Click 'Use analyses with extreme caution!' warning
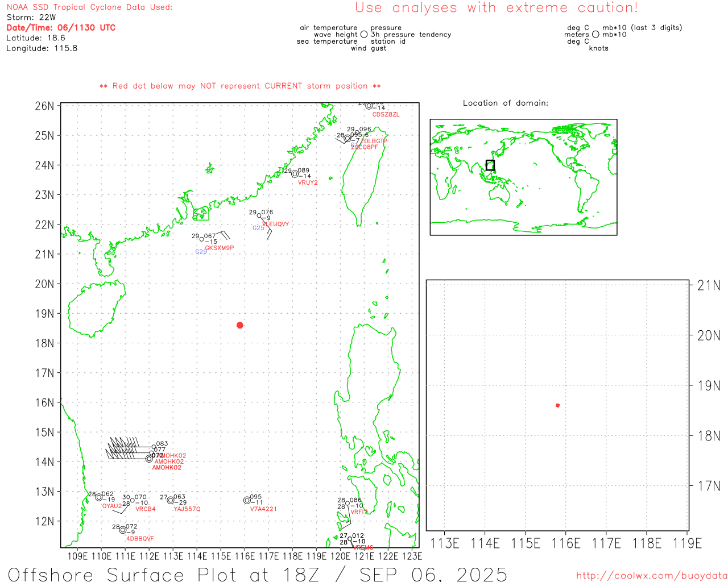Image resolution: width=728 pixels, height=582 pixels. [497, 8]
